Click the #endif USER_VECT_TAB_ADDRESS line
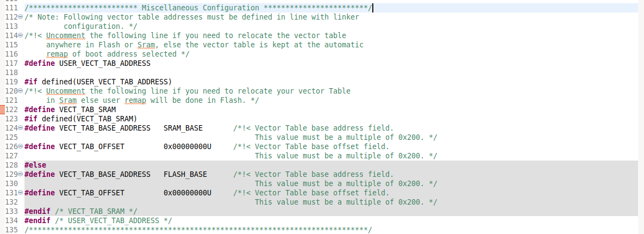644x234 pixels. point(98,221)
